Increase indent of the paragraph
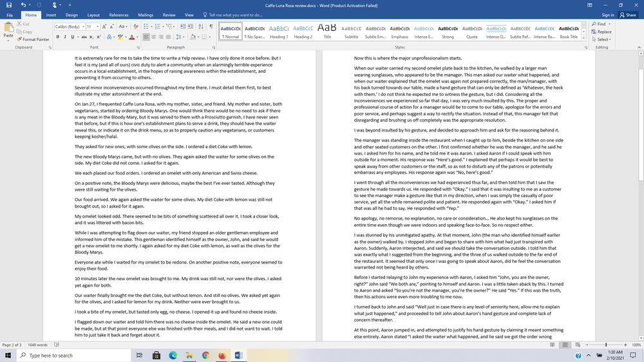Viewport: 644px width, 362px height. (x=191, y=26)
